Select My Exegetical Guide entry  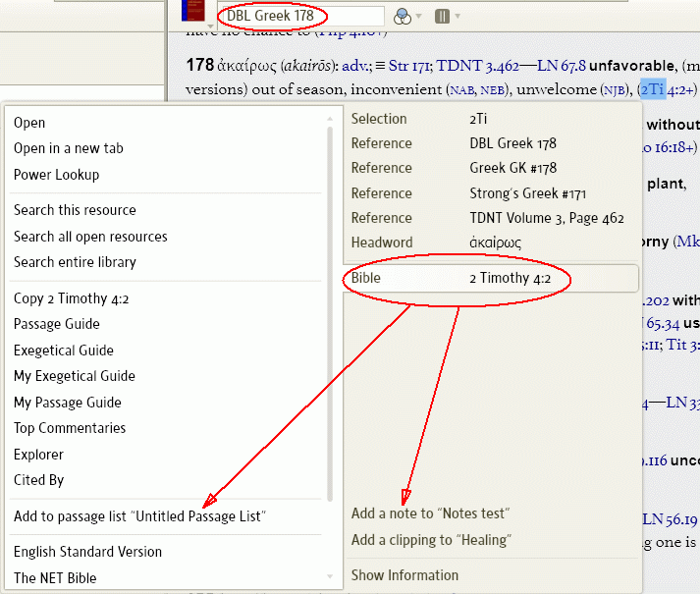click(74, 376)
